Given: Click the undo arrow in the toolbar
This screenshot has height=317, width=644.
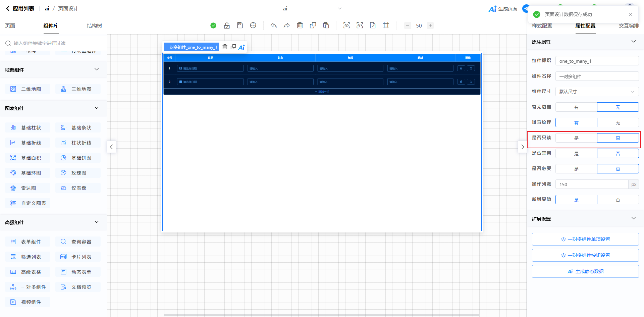Looking at the screenshot, I should pyautogui.click(x=274, y=25).
